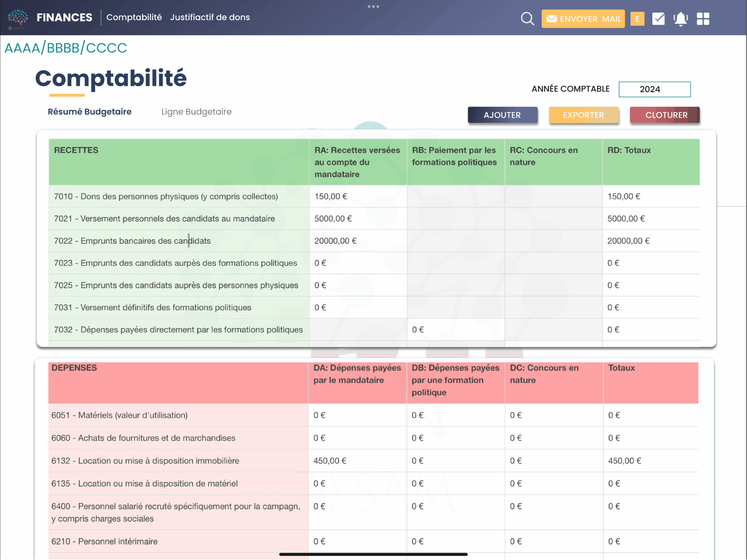747x560 pixels.
Task: Select row 6051 - Matériels
Action: (373, 415)
